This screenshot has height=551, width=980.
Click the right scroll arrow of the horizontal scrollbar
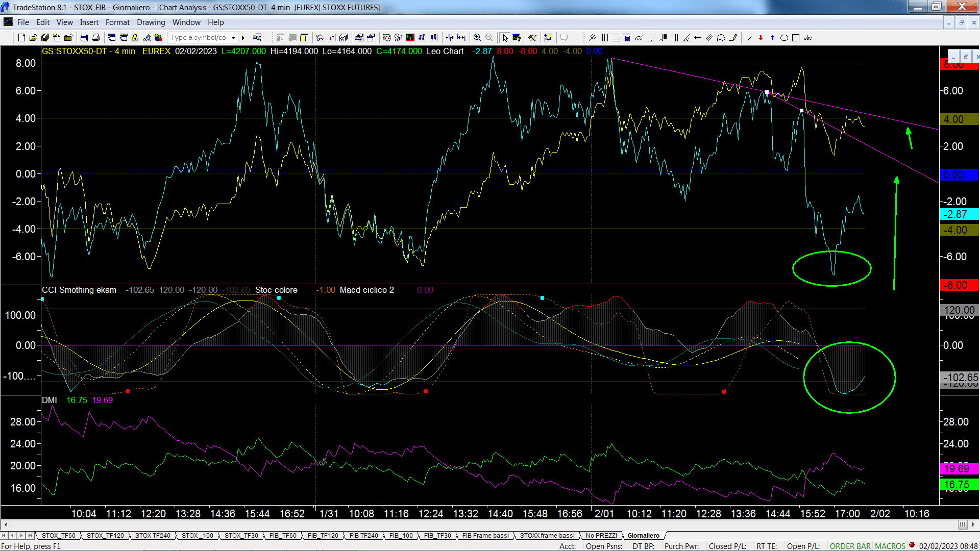974,524
